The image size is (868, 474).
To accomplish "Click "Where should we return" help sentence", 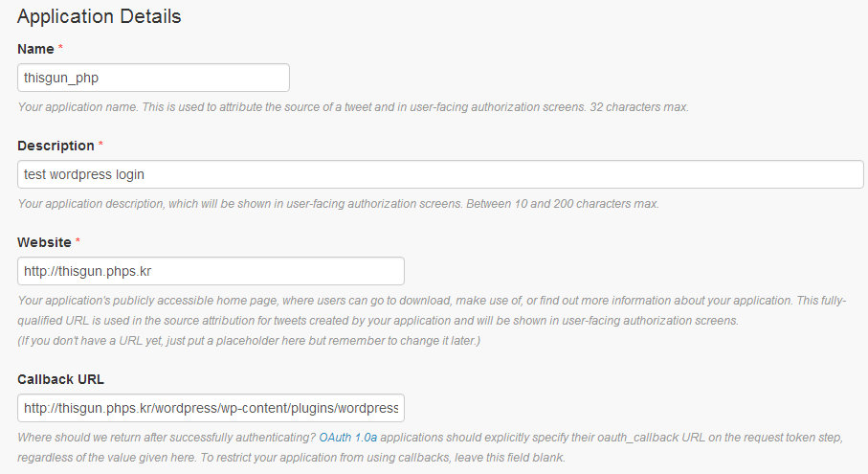I will pyautogui.click(x=163, y=437).
